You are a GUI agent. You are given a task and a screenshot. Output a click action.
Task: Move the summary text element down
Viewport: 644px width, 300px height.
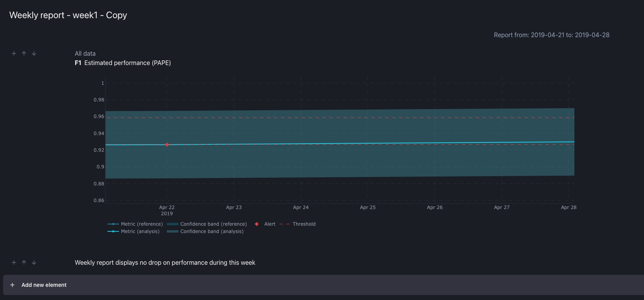pyautogui.click(x=34, y=262)
